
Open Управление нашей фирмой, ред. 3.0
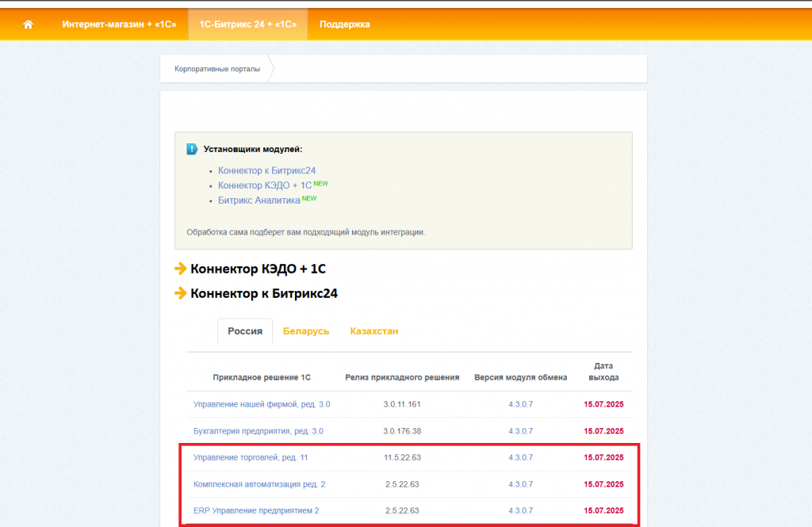coord(262,404)
